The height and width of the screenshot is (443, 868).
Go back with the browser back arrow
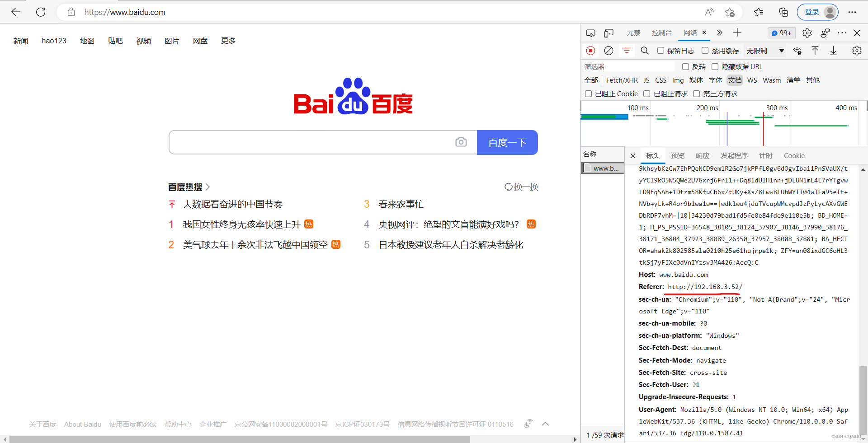point(16,12)
